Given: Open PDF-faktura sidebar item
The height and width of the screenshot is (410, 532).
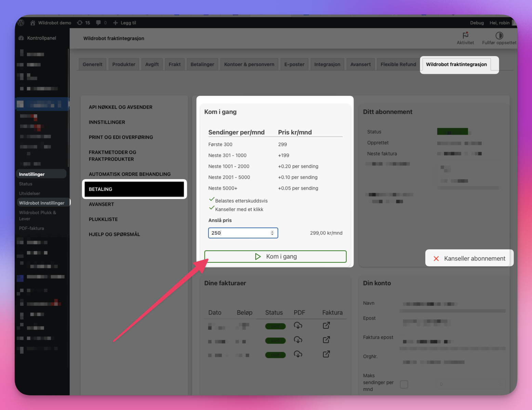Looking at the screenshot, I should [31, 228].
